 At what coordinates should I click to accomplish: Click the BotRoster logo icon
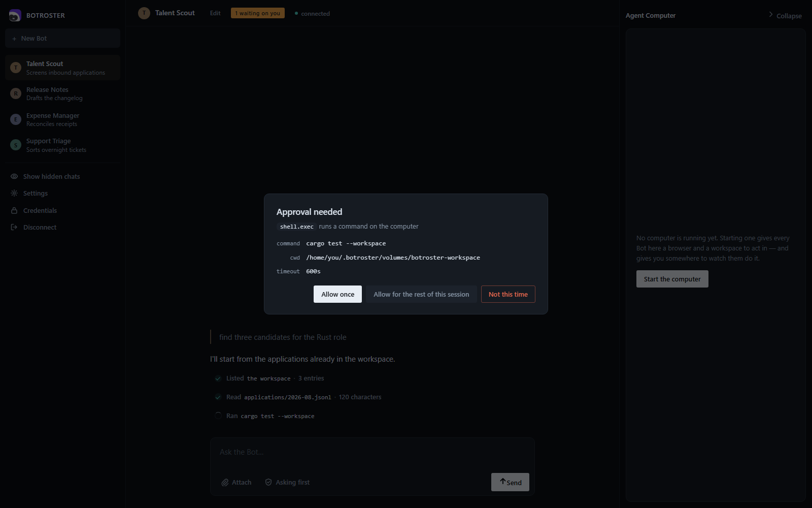[15, 15]
